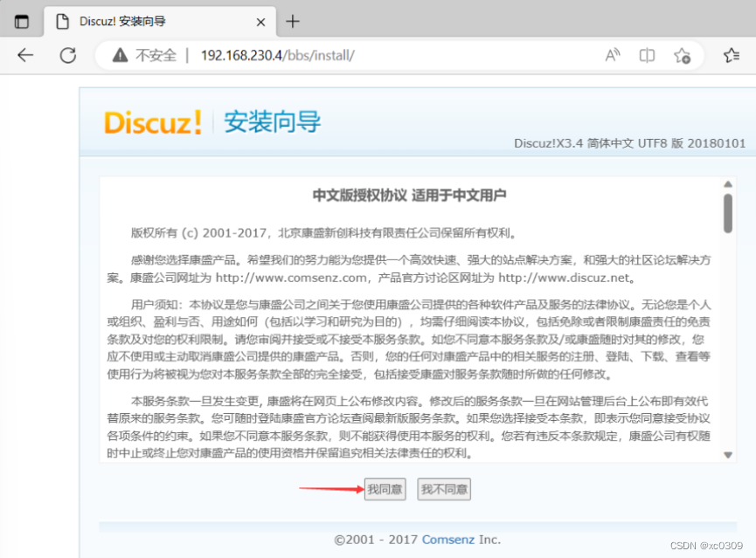Click the license scrollbar down arrow
This screenshot has height=558, width=756.
pos(728,455)
